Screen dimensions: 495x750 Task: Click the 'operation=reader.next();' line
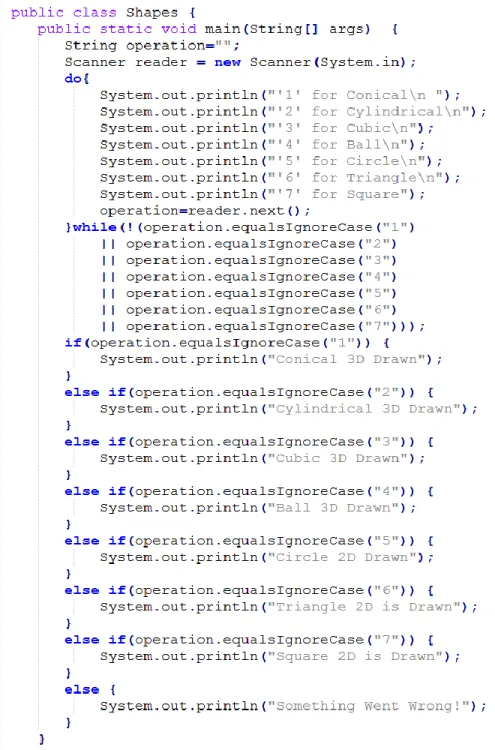(205, 211)
